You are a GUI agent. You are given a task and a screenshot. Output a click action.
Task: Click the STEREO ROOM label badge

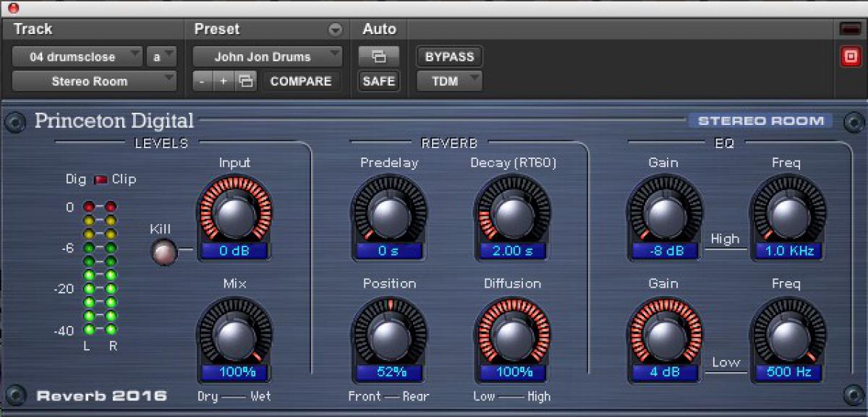[x=759, y=121]
